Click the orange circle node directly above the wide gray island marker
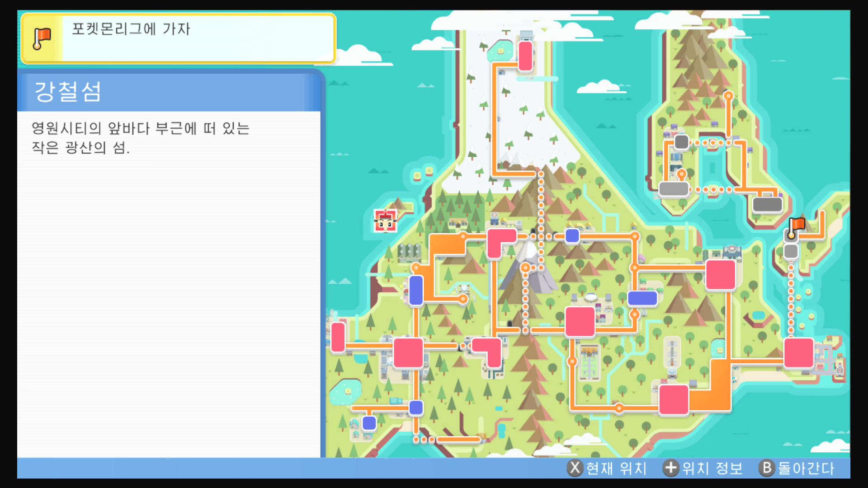 [682, 174]
